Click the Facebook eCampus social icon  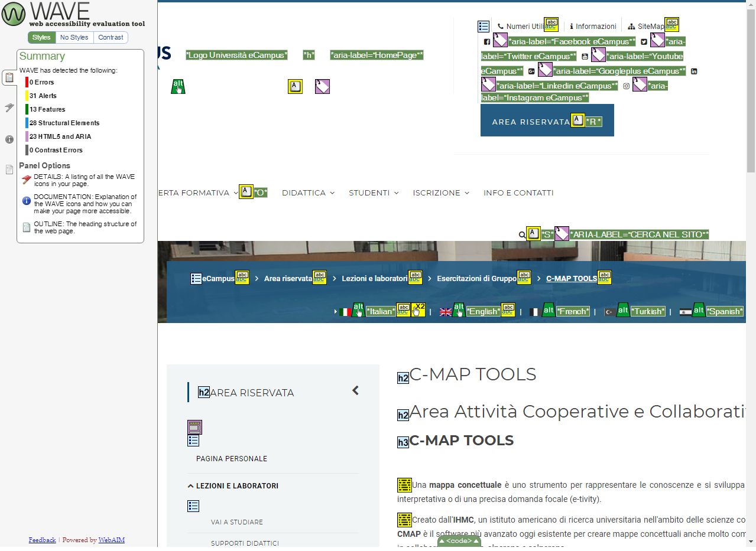click(487, 42)
